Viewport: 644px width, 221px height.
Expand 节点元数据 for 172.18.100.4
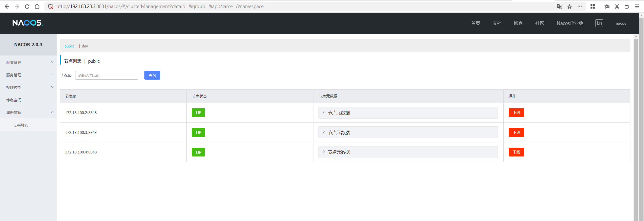(408, 152)
